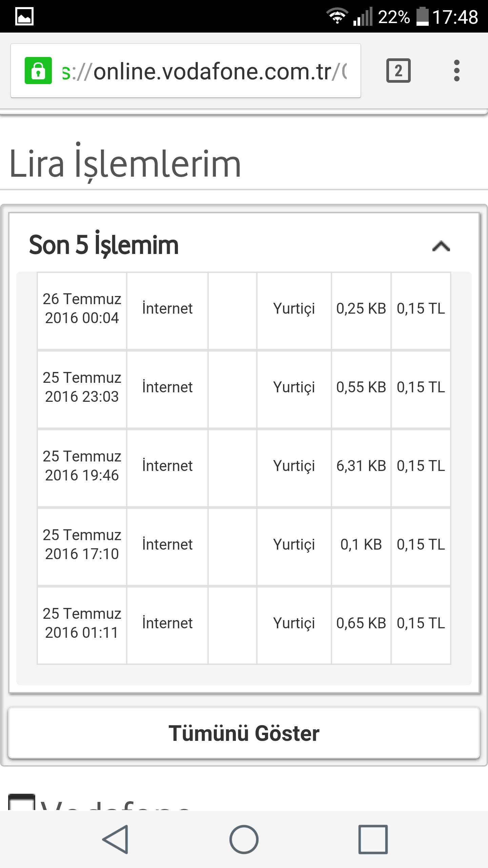This screenshot has height=868, width=488.
Task: Tap the image notification icon in status bar
Action: (24, 16)
